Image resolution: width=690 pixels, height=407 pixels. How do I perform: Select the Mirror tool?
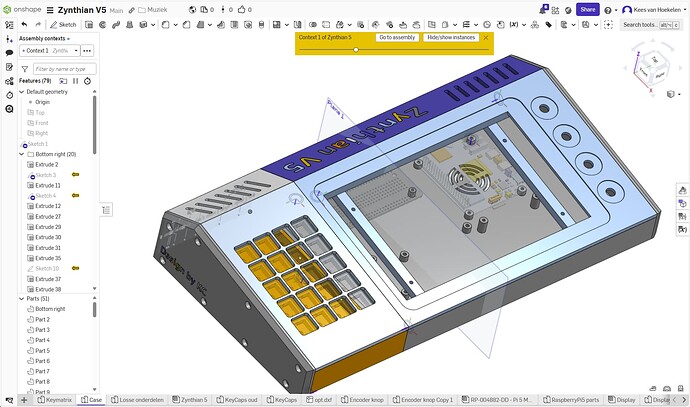(297, 25)
